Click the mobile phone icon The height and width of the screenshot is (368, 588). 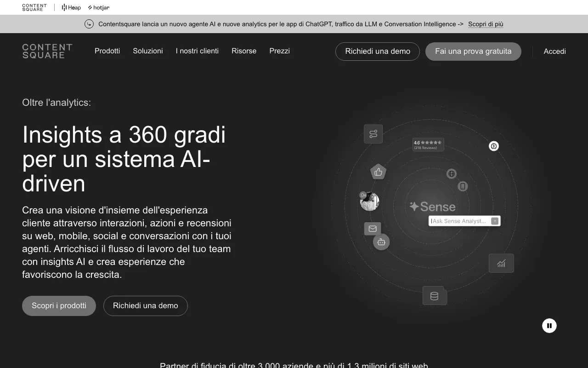[463, 186]
